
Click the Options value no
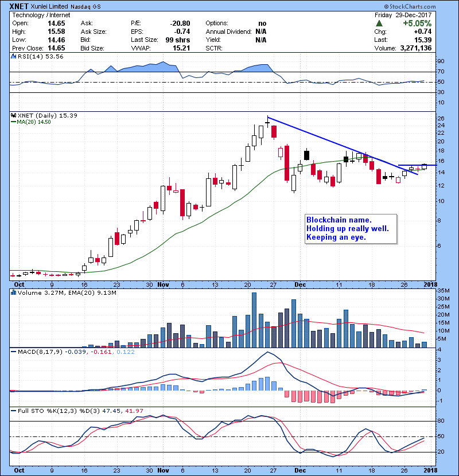click(x=262, y=24)
